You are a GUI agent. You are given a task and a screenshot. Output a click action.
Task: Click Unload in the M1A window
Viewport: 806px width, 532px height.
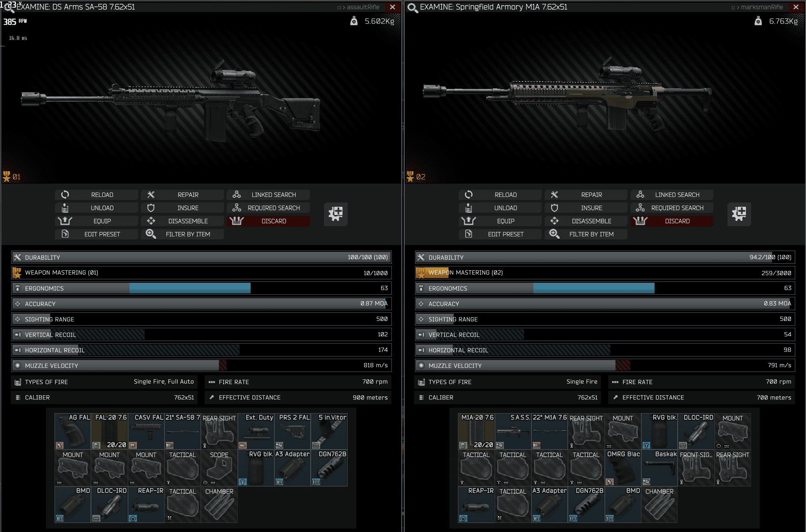point(500,208)
